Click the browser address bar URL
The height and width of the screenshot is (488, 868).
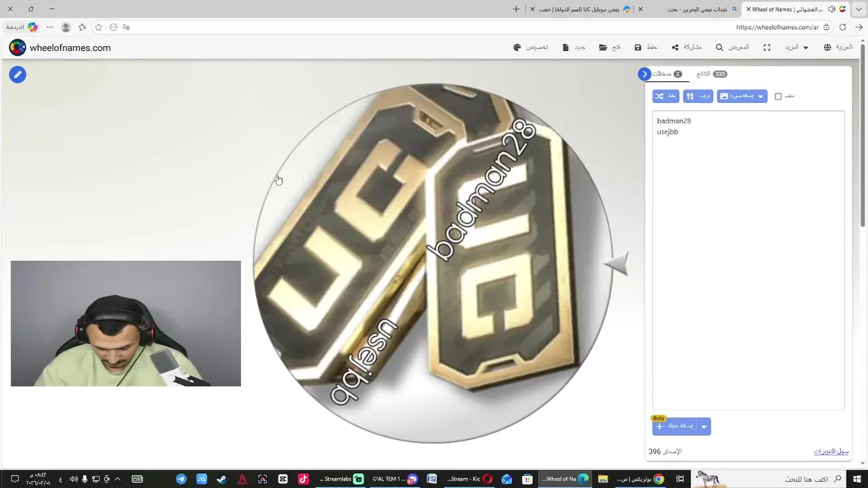(777, 27)
